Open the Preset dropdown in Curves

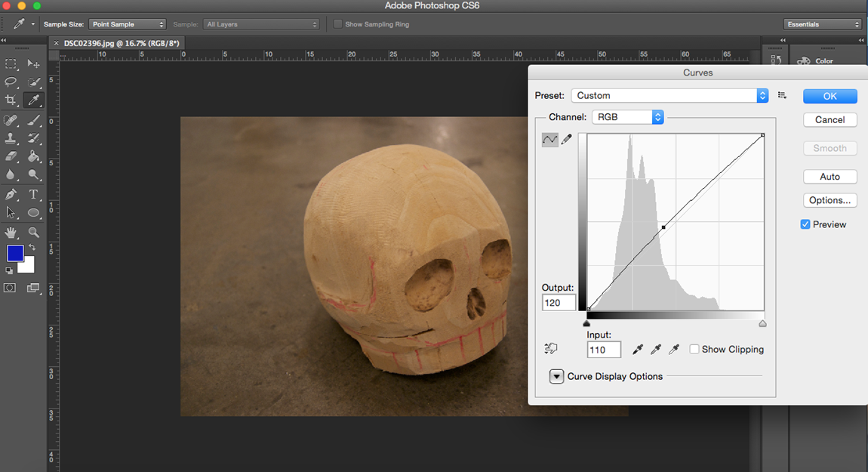point(668,95)
